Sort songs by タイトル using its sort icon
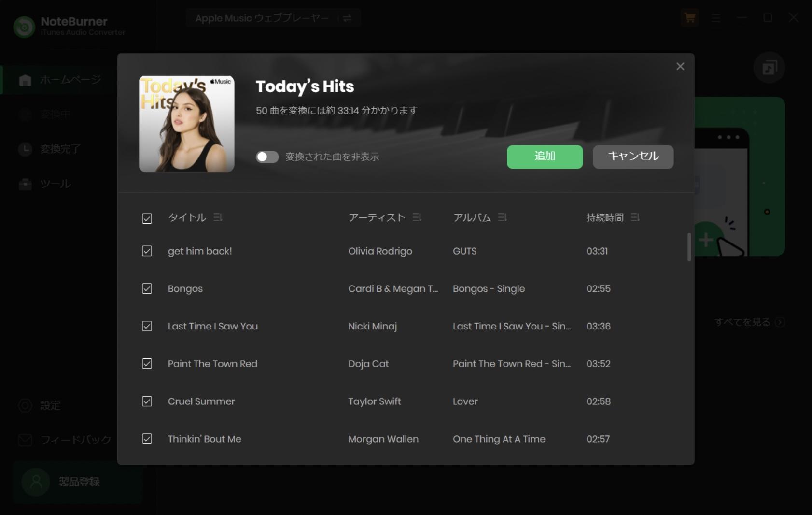 coord(218,217)
